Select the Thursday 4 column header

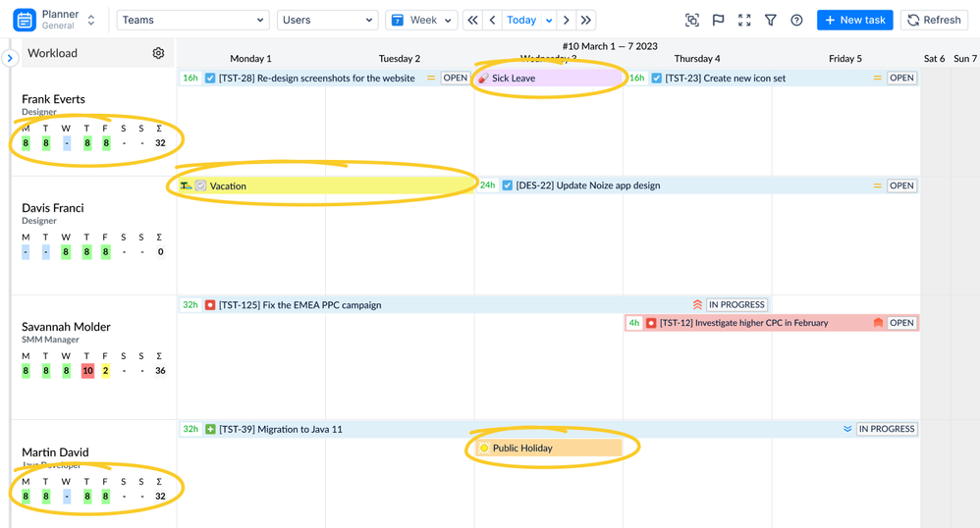pyautogui.click(x=697, y=59)
